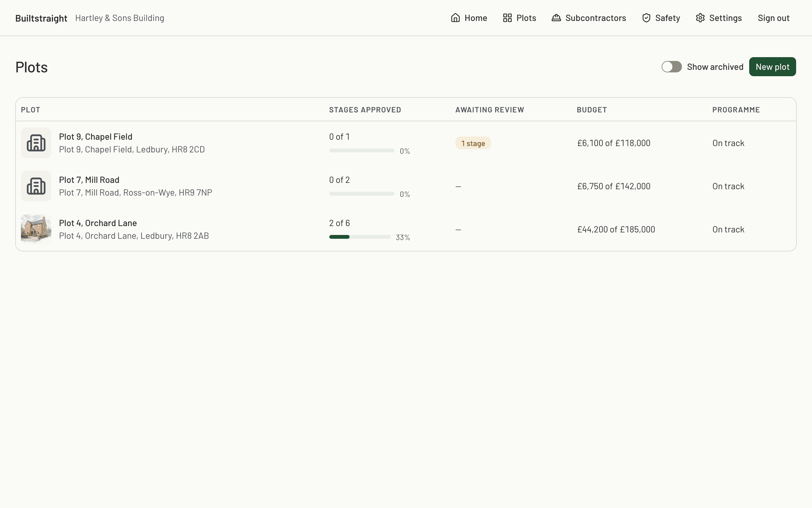812x508 pixels.
Task: Click the Builtstraight brand name
Action: (41, 18)
